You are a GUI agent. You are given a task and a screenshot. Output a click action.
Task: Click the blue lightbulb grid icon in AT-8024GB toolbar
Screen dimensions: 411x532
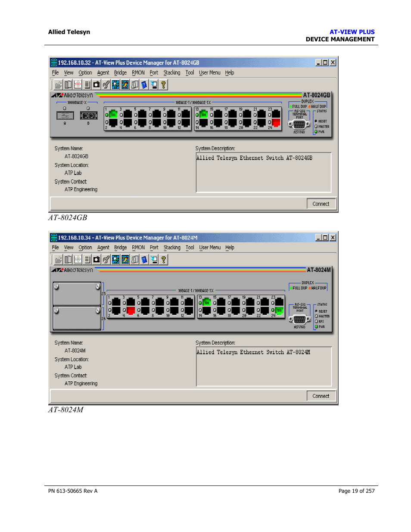tap(115, 85)
